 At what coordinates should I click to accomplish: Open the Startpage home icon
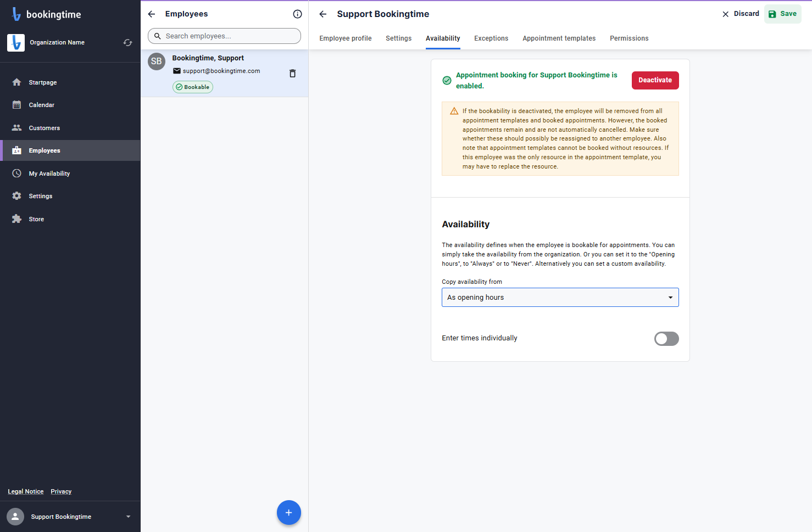point(17,82)
